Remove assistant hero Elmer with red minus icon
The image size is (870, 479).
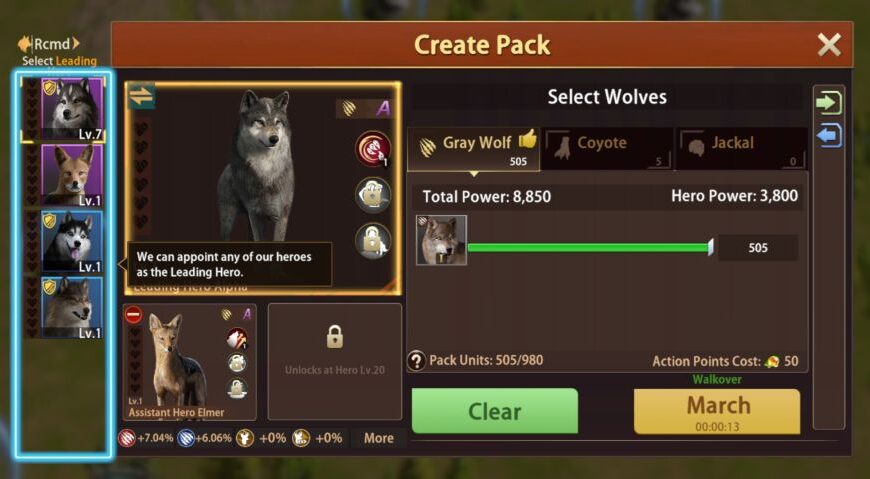point(133,315)
